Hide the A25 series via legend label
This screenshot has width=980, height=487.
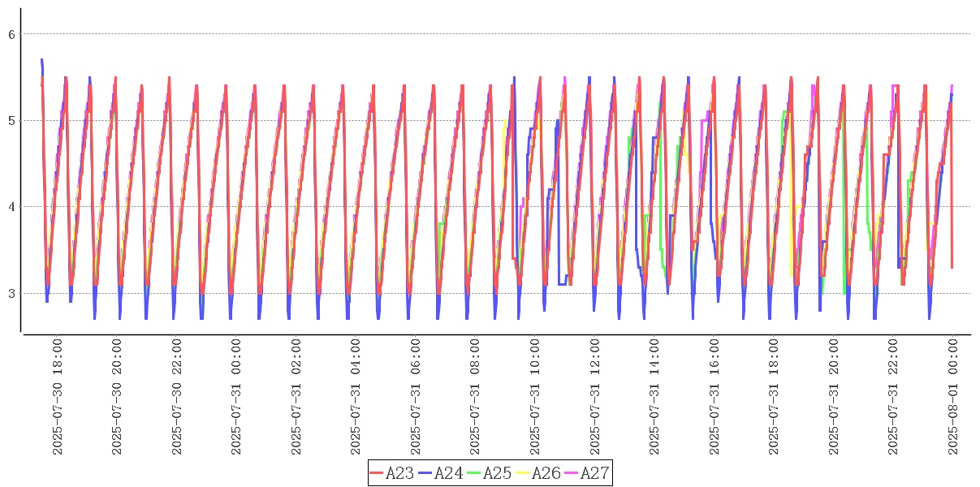pyautogui.click(x=497, y=473)
